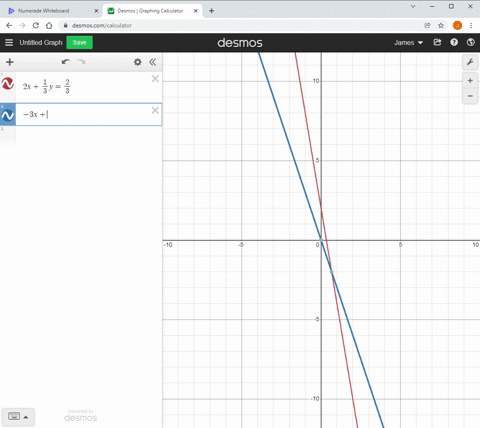The height and width of the screenshot is (428, 480).
Task: Open the language globe menu
Action: [471, 42]
